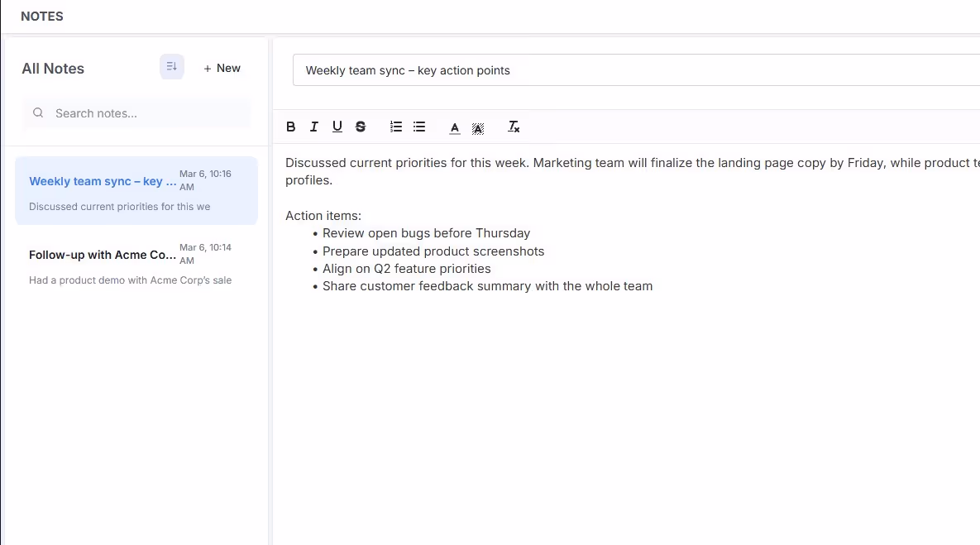Insert a numbered list
Viewport: 980px width, 545px height.
coord(396,127)
